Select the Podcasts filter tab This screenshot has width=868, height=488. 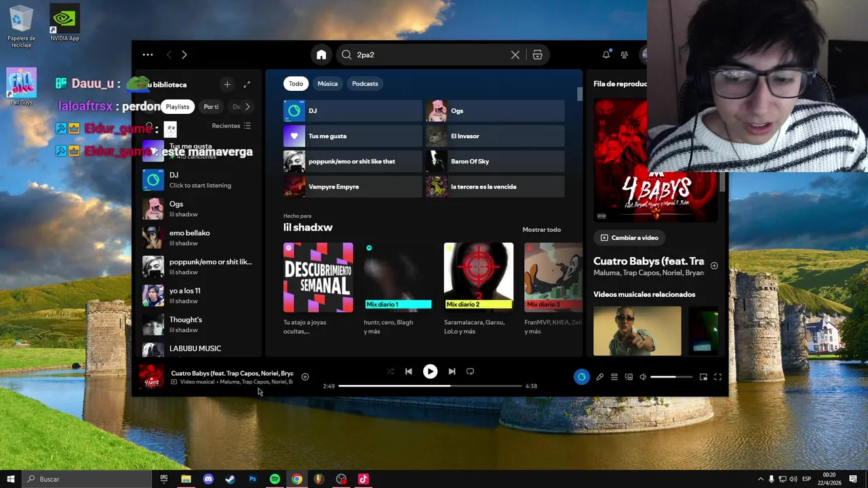365,83
